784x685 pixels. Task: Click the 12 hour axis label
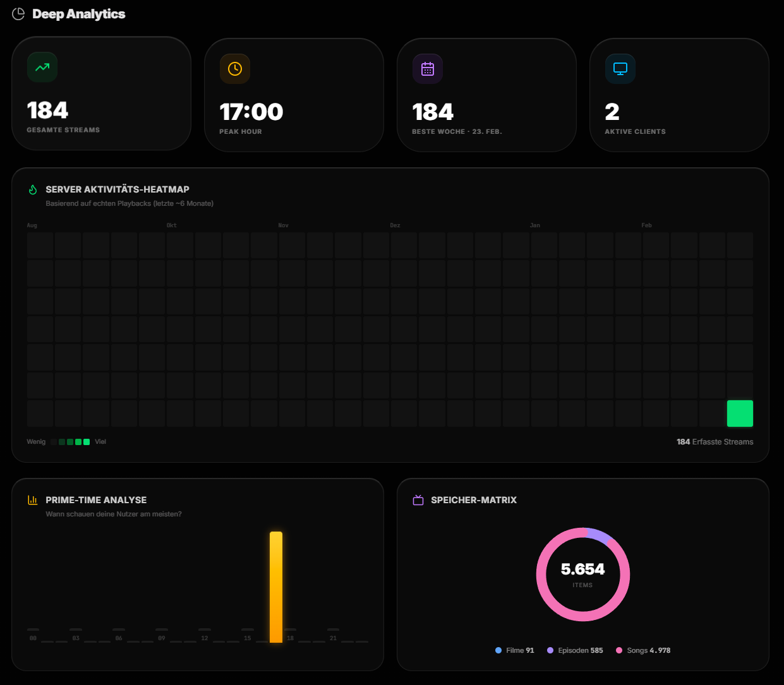205,638
